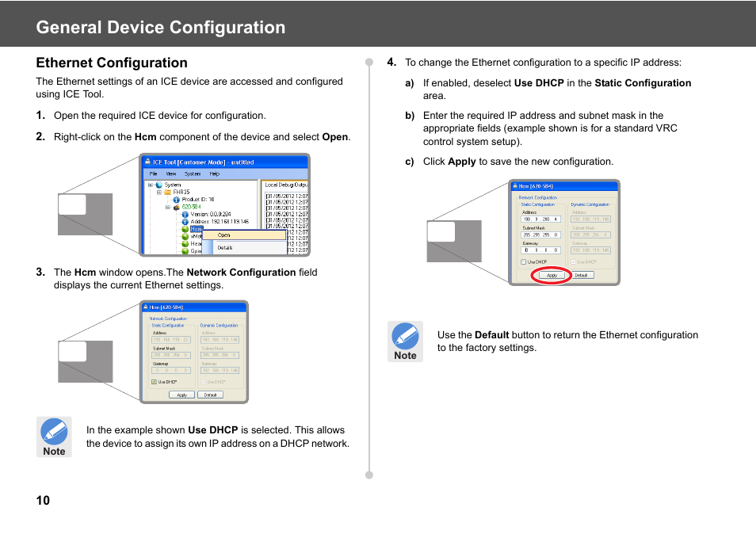This screenshot has width=756, height=534.
Task: Click the ICE Tool title bar icon
Action: click(147, 162)
